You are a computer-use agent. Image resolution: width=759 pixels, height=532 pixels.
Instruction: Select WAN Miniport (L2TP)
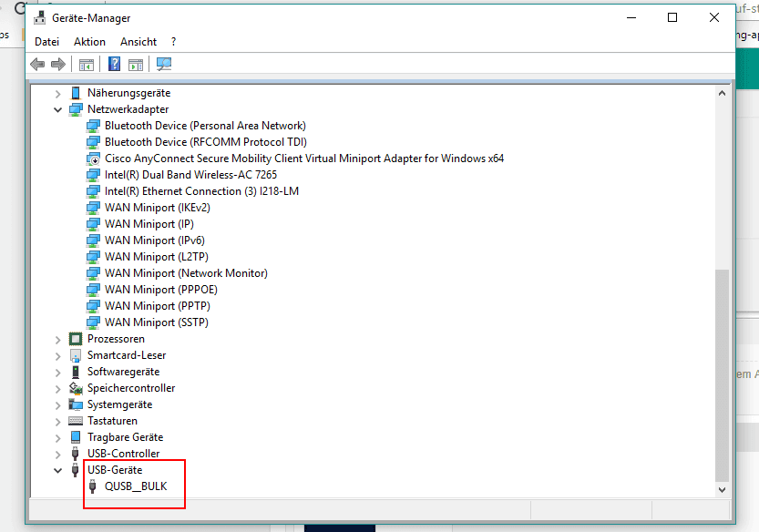pos(157,257)
